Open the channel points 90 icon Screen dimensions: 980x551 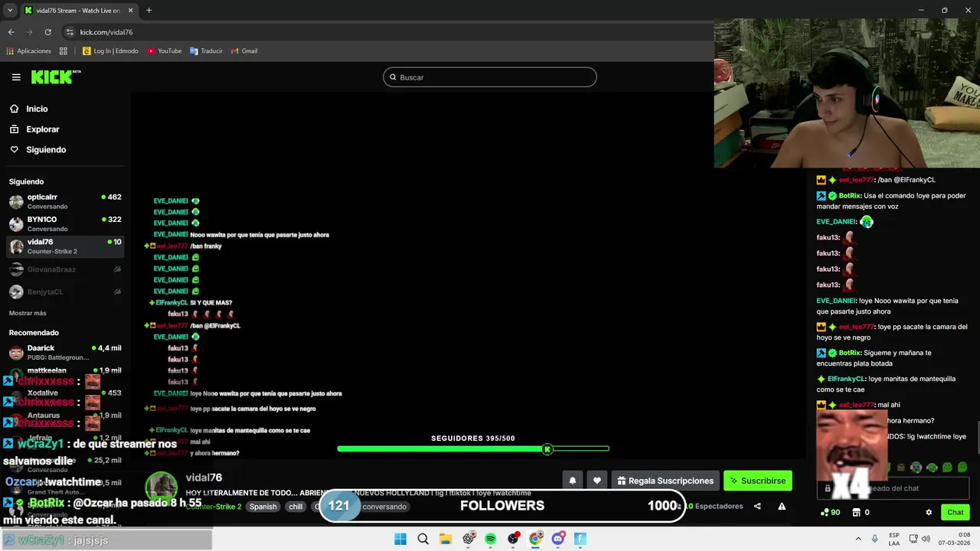pyautogui.click(x=830, y=513)
